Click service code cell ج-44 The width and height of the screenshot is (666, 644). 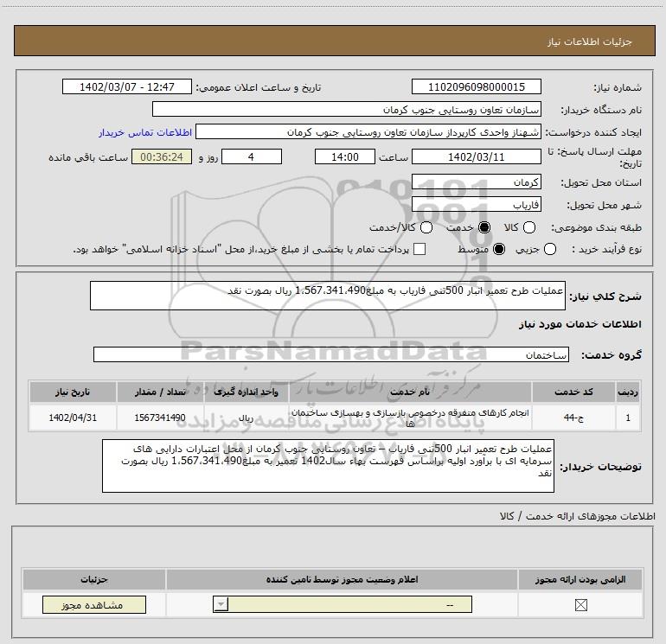[573, 418]
